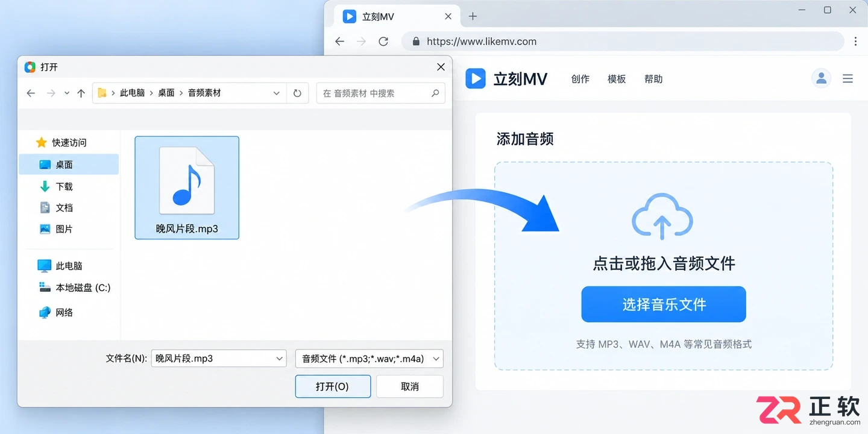Open the 音频文件 file type dropdown
868x434 pixels.
pos(370,359)
